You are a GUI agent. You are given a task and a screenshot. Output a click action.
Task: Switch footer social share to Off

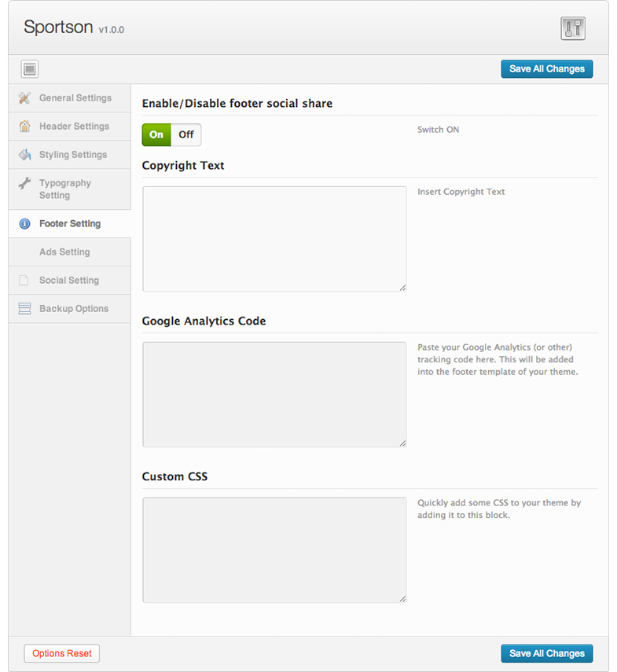tap(186, 134)
